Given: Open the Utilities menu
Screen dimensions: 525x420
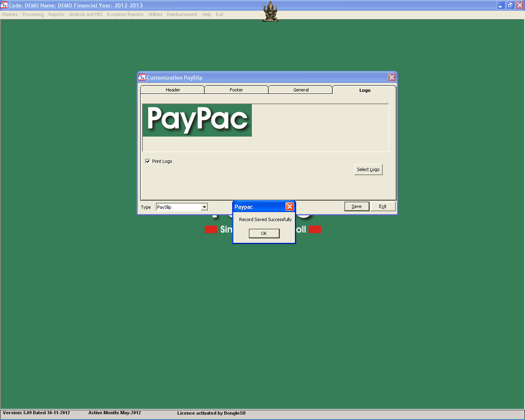Looking at the screenshot, I should (x=155, y=14).
